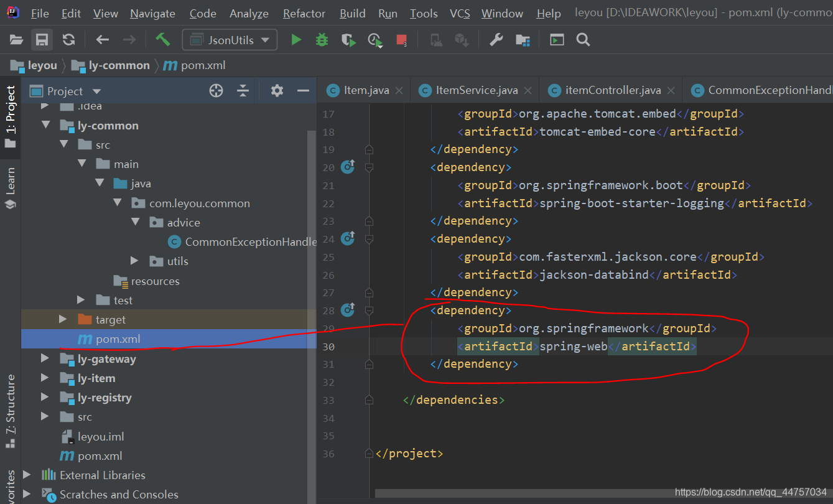Locate current file with target icon
Image resolution: width=833 pixels, height=504 pixels.
(216, 91)
